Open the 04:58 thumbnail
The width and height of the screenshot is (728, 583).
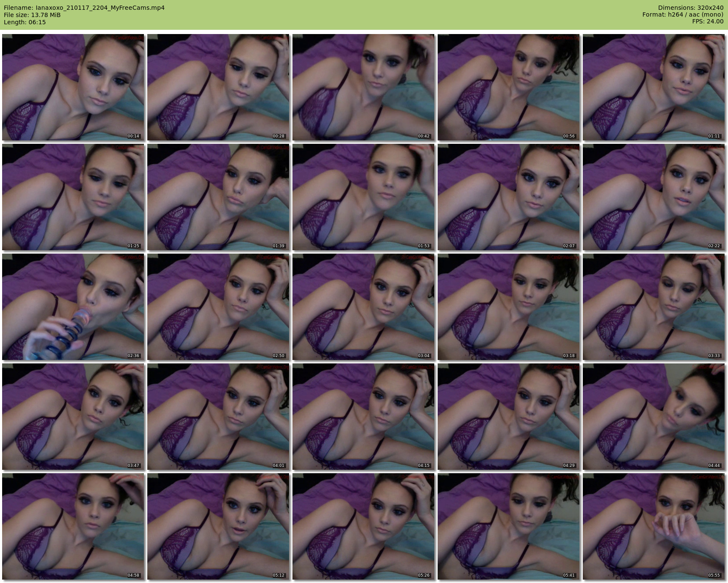click(x=73, y=526)
